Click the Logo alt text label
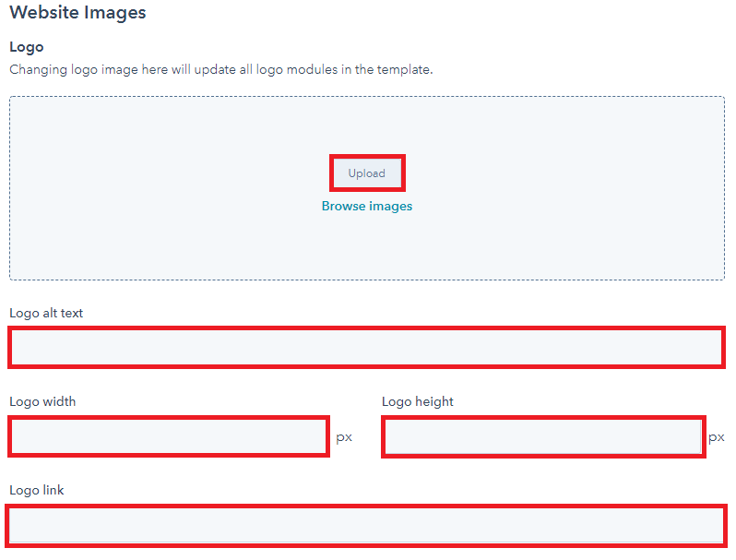Screen dimensions: 736x560 click(46, 313)
